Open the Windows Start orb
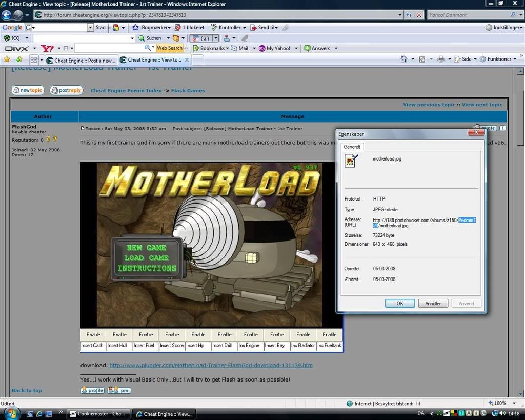Viewport: 525px width, 420px height. coord(11,413)
